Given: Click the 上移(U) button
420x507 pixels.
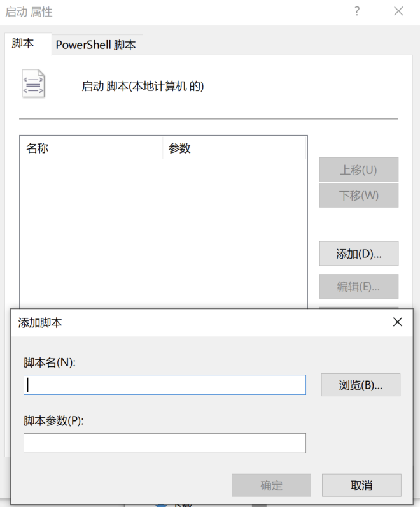Looking at the screenshot, I should point(359,170).
